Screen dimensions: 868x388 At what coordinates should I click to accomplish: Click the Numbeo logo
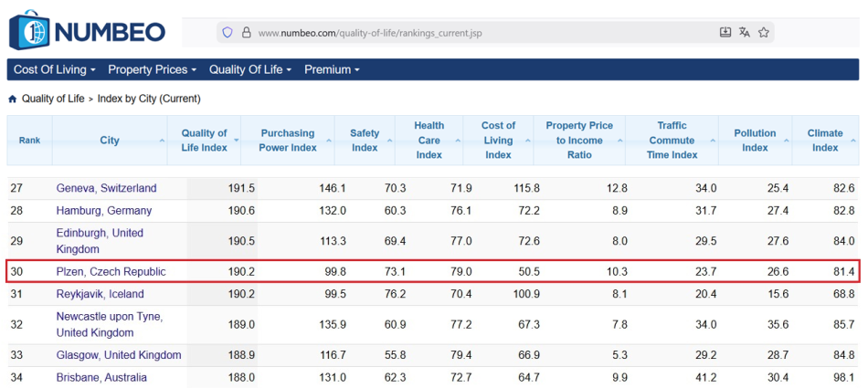88,30
